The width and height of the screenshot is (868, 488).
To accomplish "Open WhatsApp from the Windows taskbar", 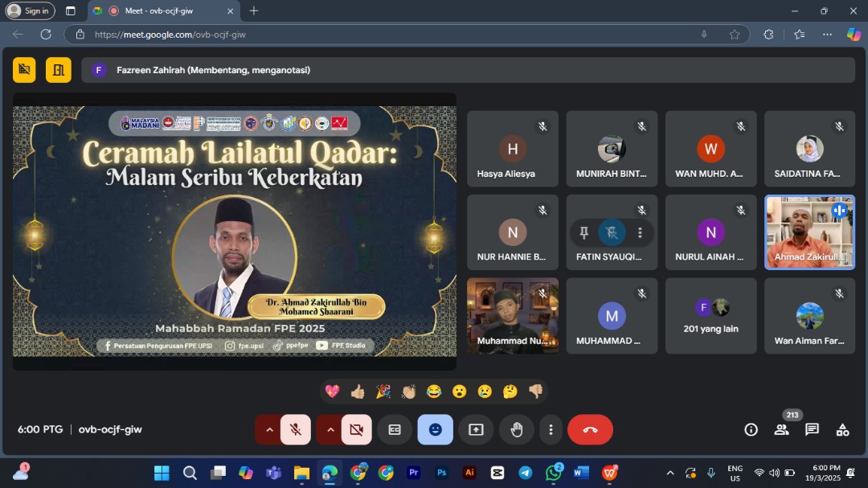I will pos(553,473).
